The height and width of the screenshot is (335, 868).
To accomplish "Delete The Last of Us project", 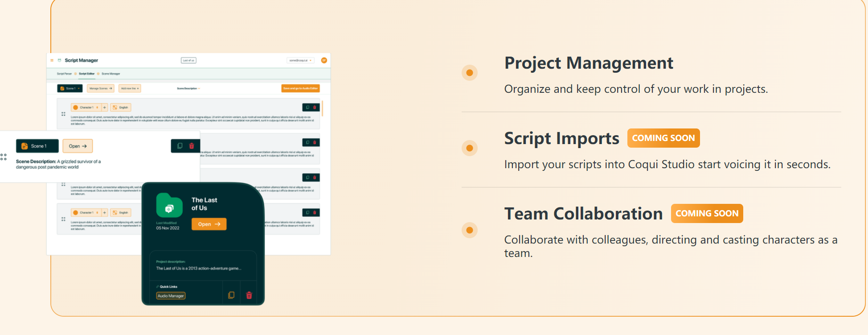I will pos(249,295).
